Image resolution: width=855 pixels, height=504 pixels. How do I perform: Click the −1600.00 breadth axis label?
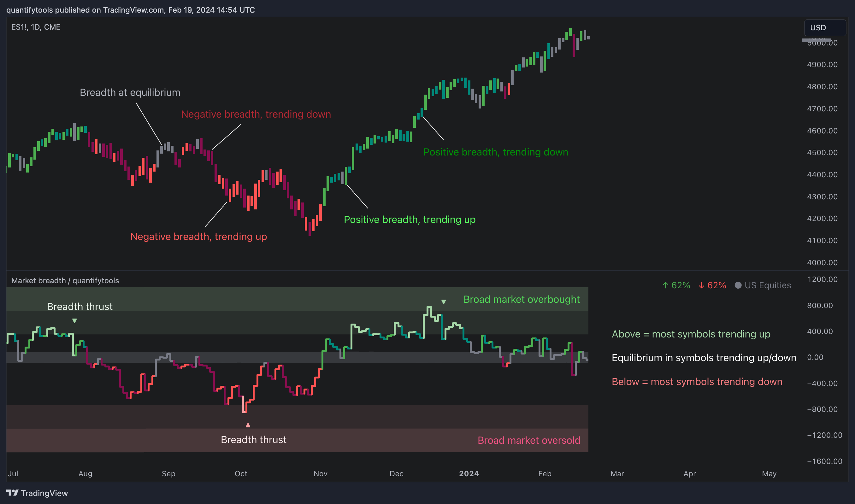(824, 461)
